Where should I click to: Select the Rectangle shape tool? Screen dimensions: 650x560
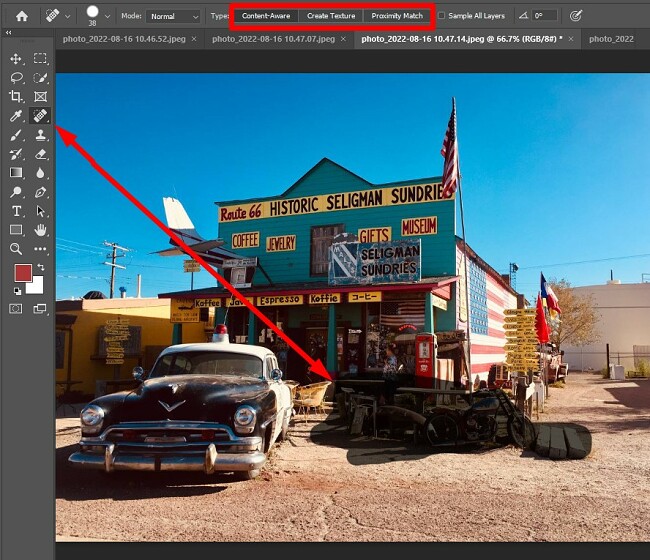[16, 230]
